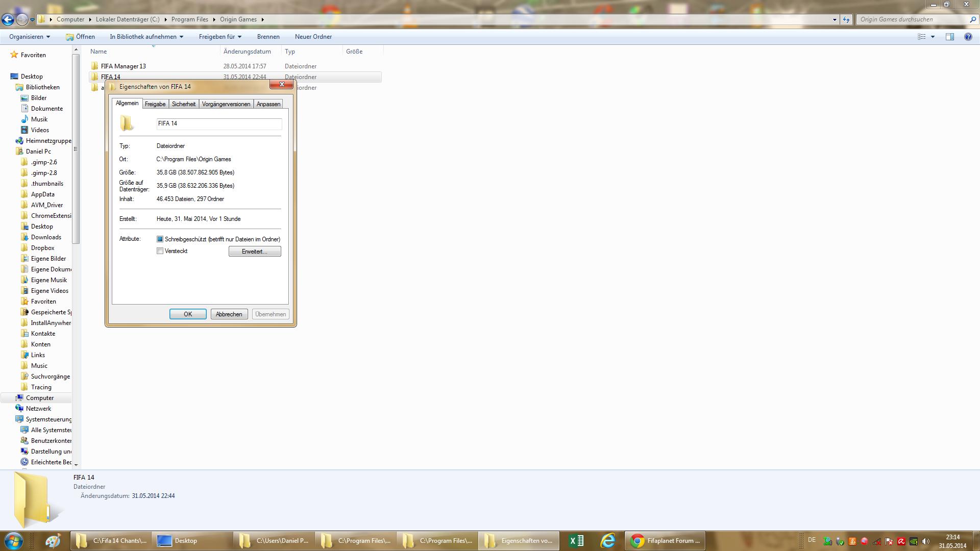
Task: Click the Übernehmen button
Action: [271, 314]
